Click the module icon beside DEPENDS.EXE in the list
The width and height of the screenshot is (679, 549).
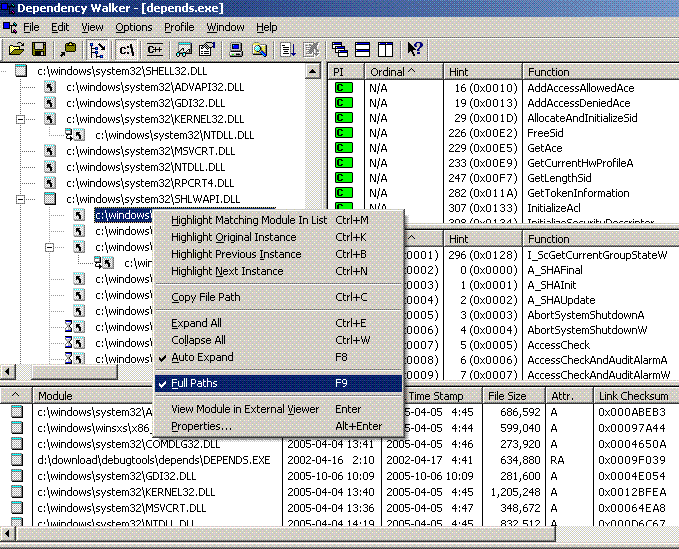[x=17, y=460]
